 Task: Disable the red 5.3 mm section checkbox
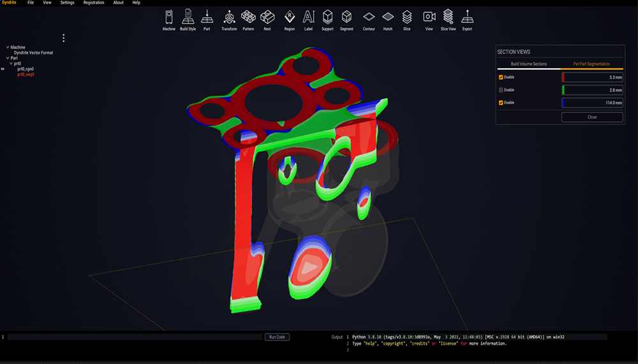tap(501, 77)
